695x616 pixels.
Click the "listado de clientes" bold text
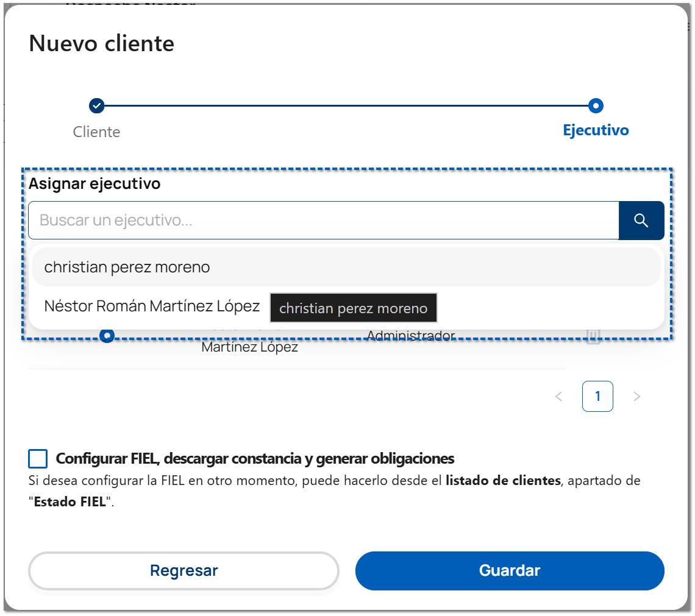[503, 481]
